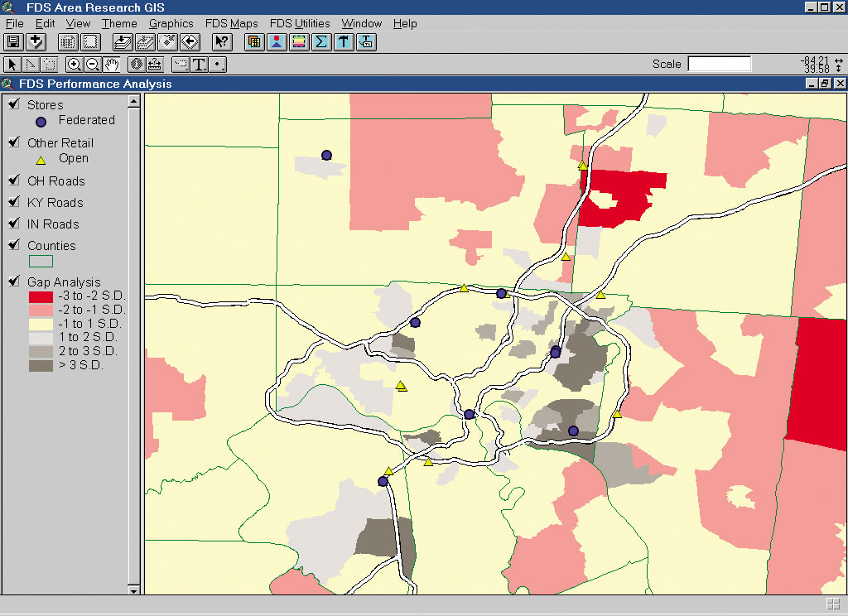848x616 pixels.
Task: Click the context Help pointer icon
Action: pos(221,41)
